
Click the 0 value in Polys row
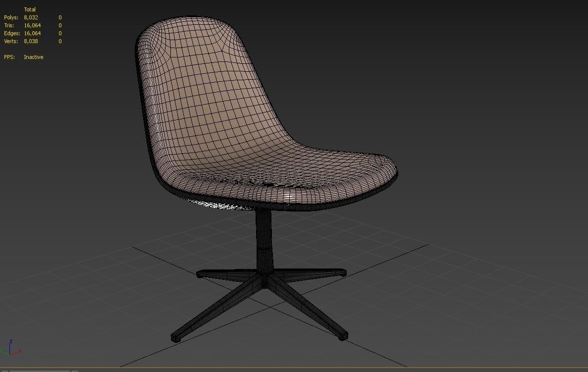(60, 17)
